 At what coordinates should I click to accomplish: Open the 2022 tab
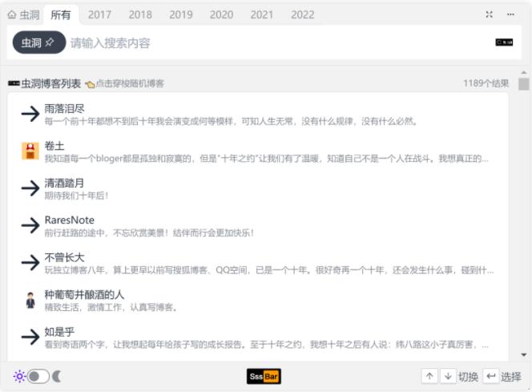click(x=302, y=14)
